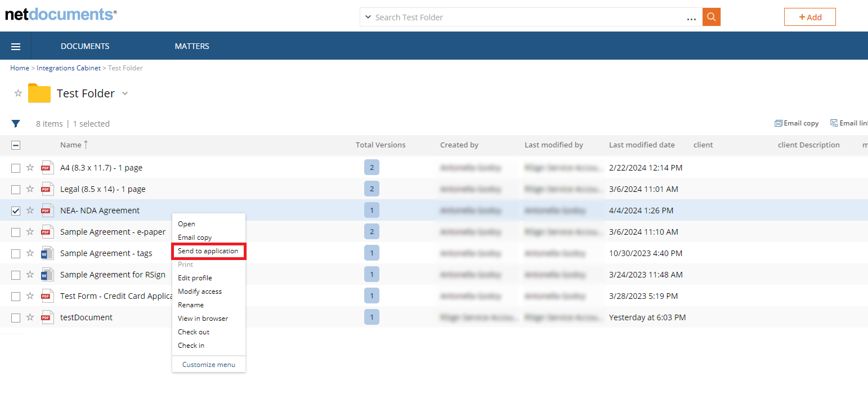
Task: Uncheck the NEA- NDA Agreement checkbox
Action: click(x=16, y=211)
